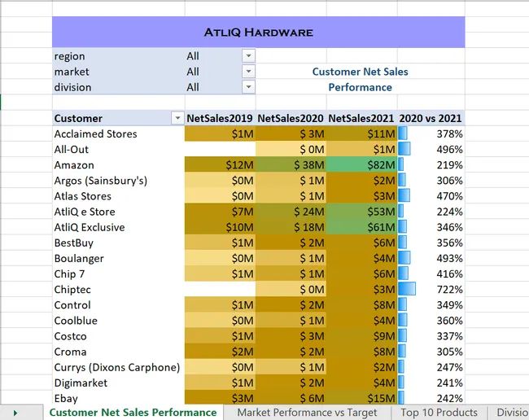This screenshot has height=420, width=529.
Task: Select the Ebay customer cell
Action: (119, 398)
